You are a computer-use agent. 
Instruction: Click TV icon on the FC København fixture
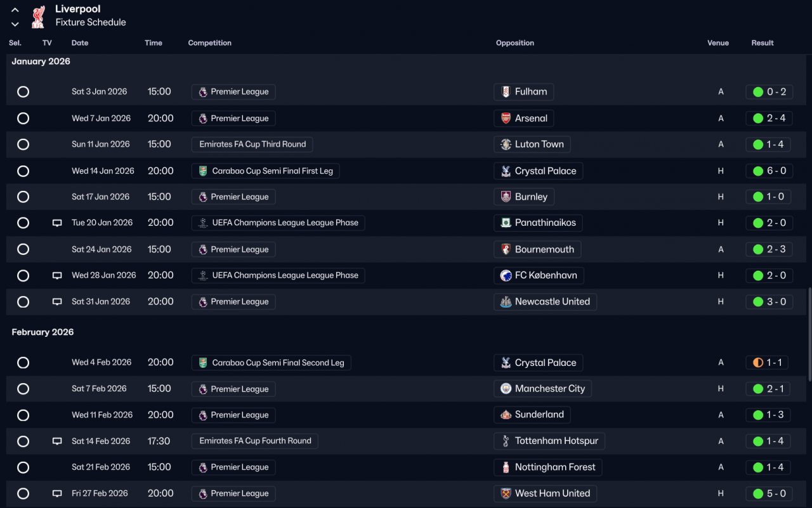(x=57, y=276)
